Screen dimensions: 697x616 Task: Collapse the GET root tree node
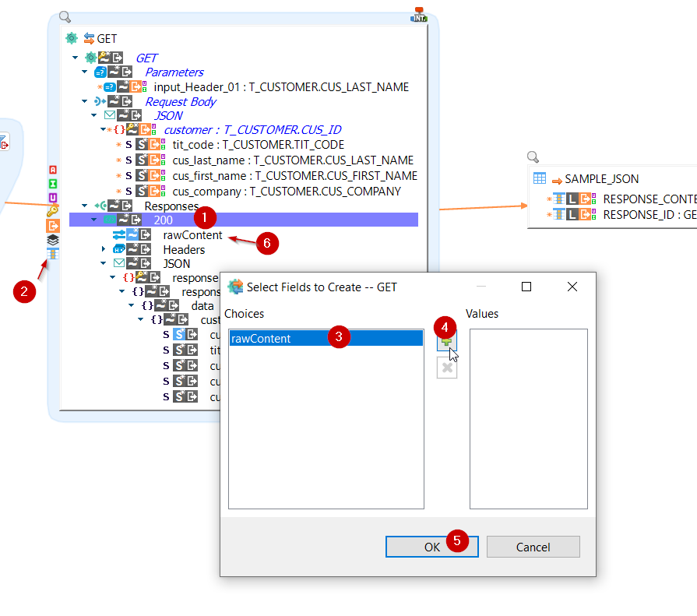click(75, 57)
